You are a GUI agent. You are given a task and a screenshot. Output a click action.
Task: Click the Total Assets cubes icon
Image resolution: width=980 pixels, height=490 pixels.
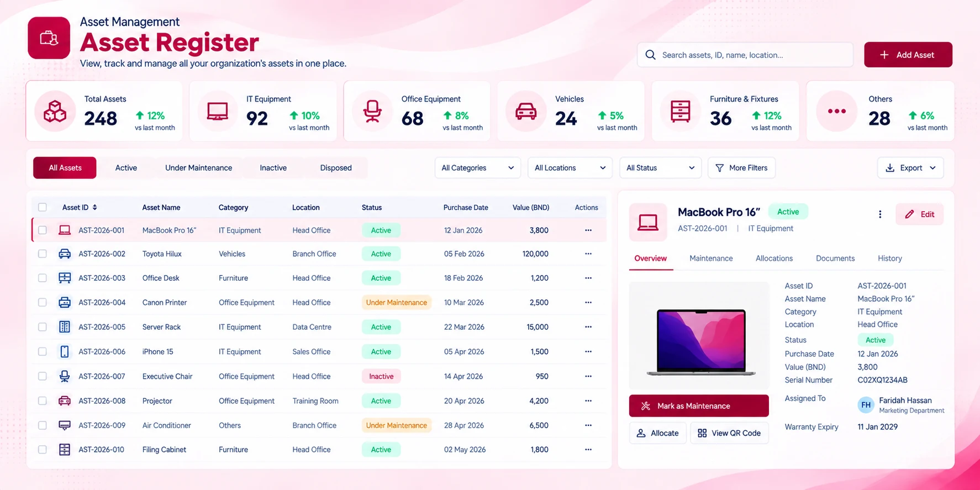coord(55,112)
